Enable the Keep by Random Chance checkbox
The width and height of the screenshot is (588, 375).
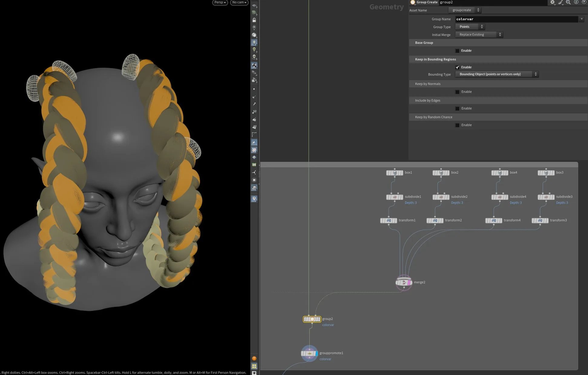coord(457,125)
